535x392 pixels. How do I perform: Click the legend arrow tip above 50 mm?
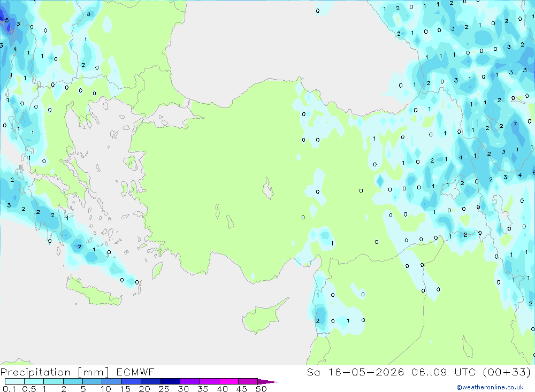tap(267, 382)
